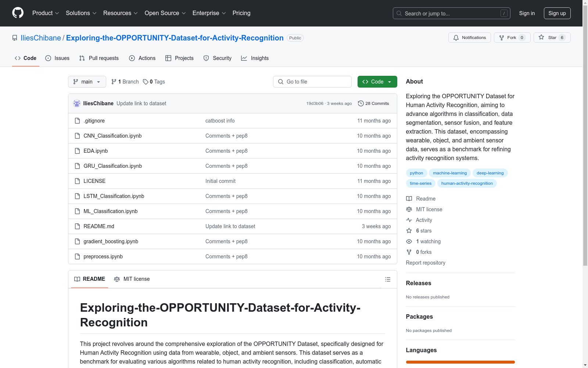Click the Search or jump to box
588x368 pixels.
[451, 13]
